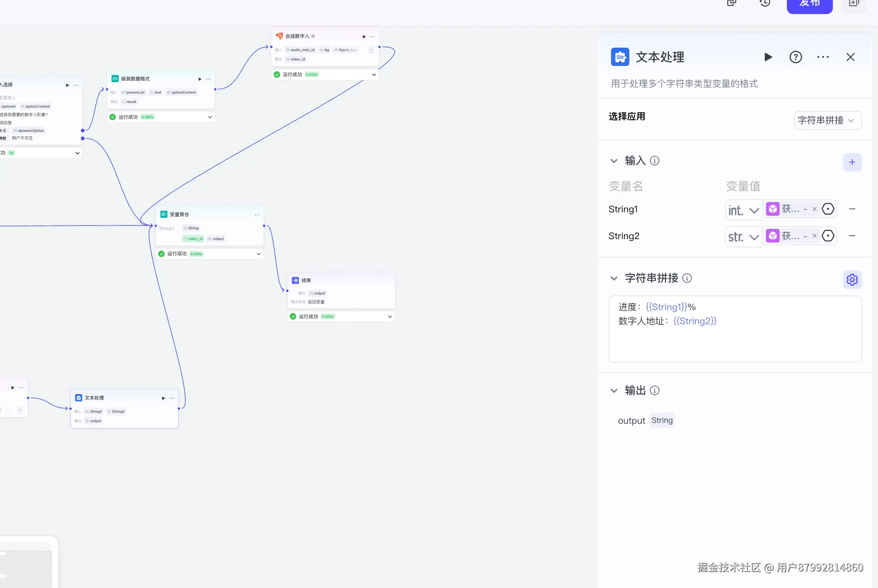Open more options in 文本处理 panel

point(823,57)
